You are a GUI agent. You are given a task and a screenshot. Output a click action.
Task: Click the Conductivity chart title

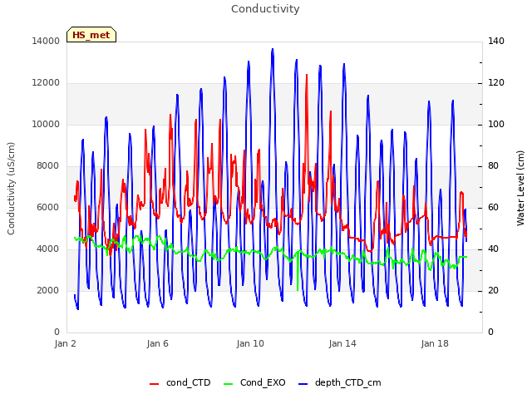[x=265, y=9]
